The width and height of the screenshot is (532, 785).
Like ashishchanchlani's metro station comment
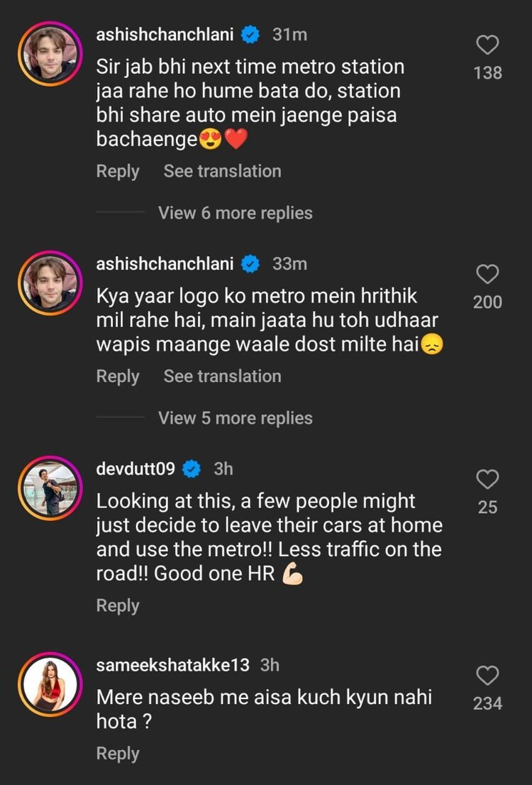(x=487, y=46)
